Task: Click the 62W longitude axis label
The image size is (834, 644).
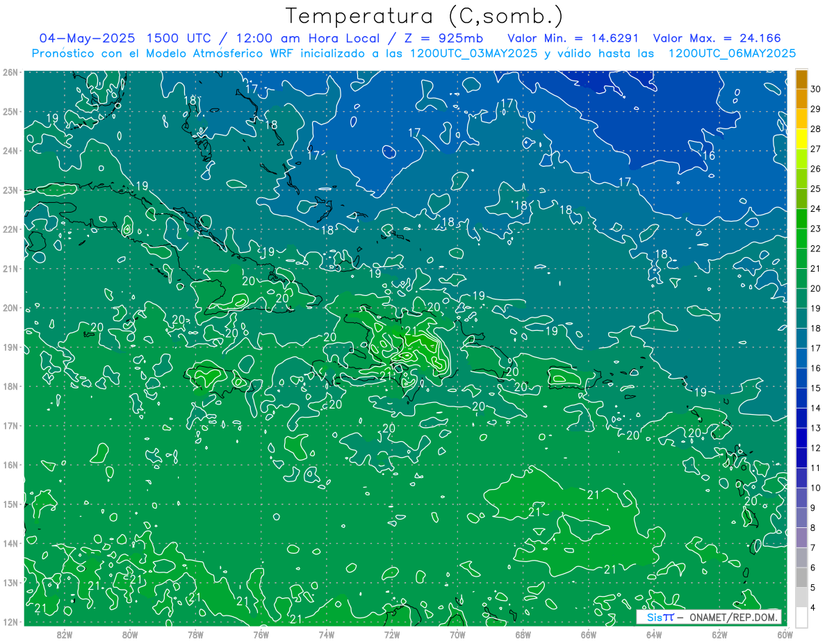Action: tap(719, 634)
